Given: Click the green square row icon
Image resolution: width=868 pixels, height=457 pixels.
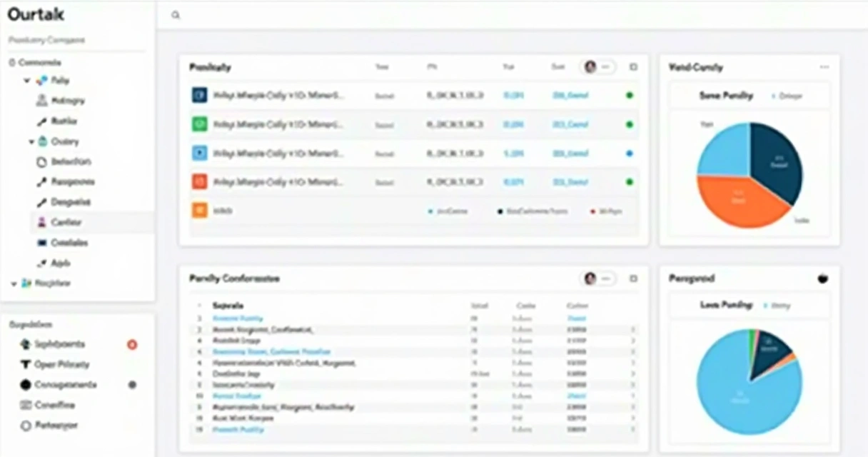Looking at the screenshot, I should (x=199, y=124).
